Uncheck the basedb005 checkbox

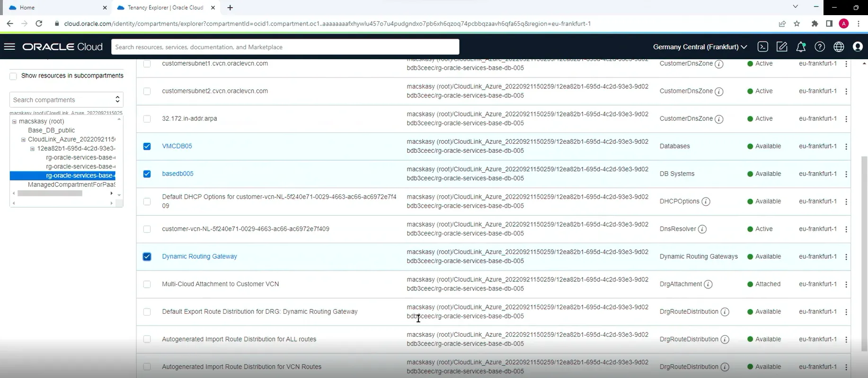[x=147, y=174]
